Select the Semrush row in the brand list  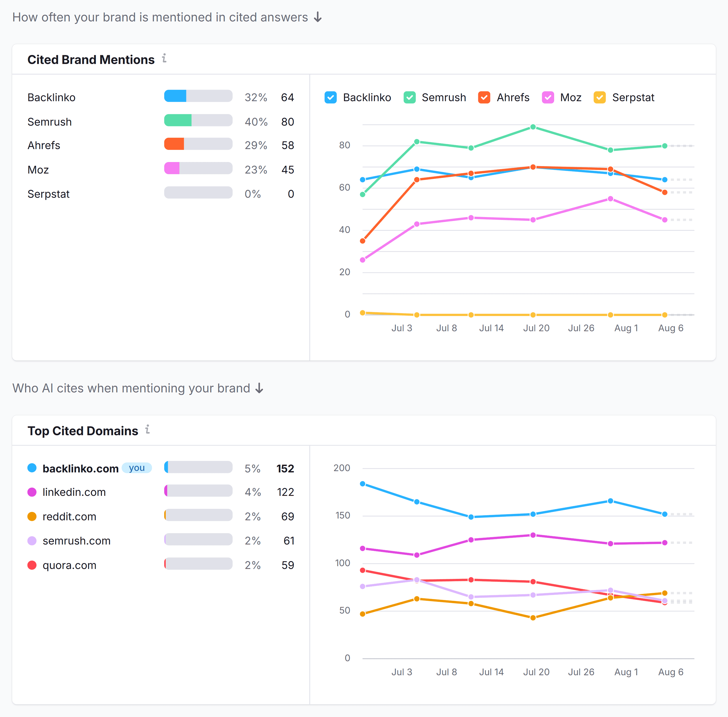click(x=49, y=121)
